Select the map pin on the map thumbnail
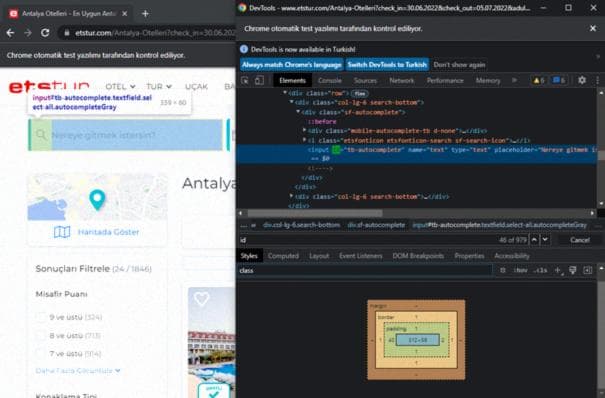This screenshot has width=605, height=398. click(97, 200)
